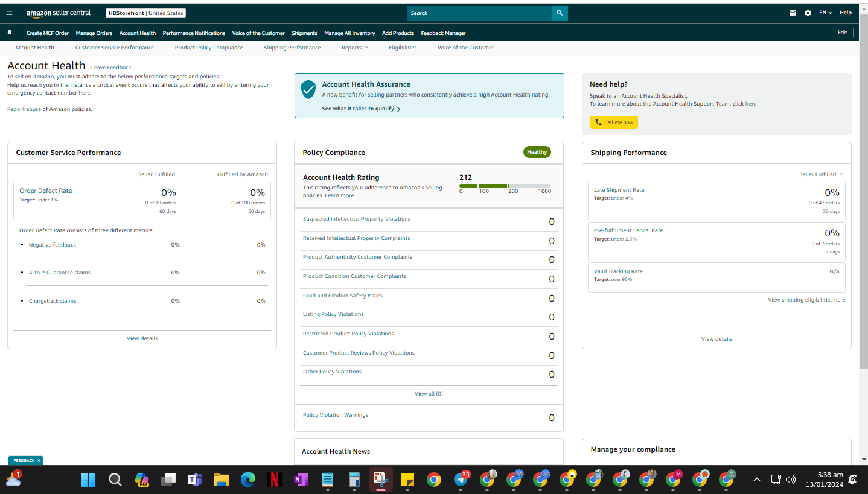Open Performance Notifications in the top bar
Viewport: 868px width, 494px height.
click(194, 33)
